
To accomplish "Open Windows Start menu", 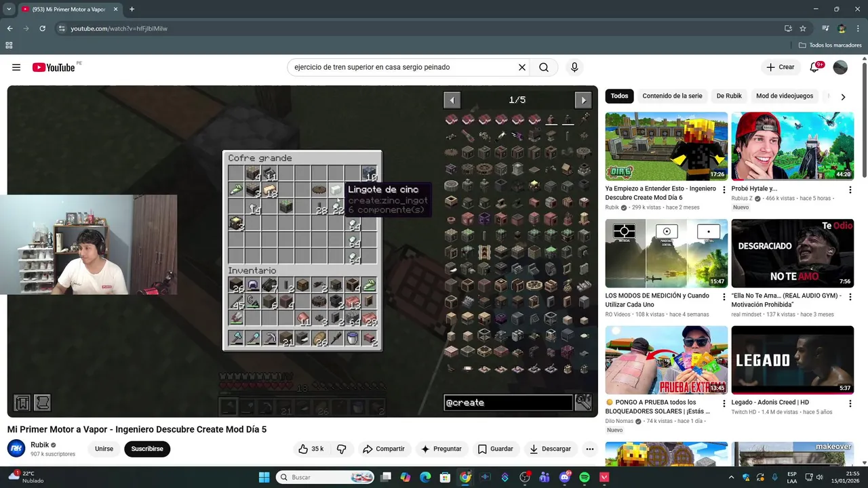I will tap(264, 477).
